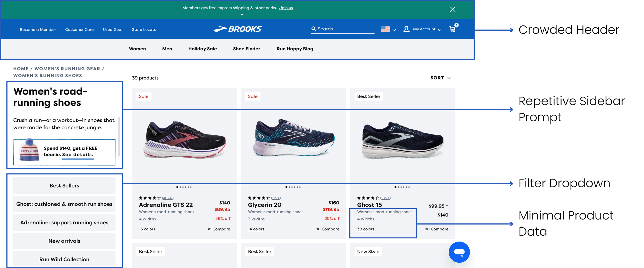Toggle Compare on Ghost 15
The width and height of the screenshot is (644, 268).
(x=436, y=229)
